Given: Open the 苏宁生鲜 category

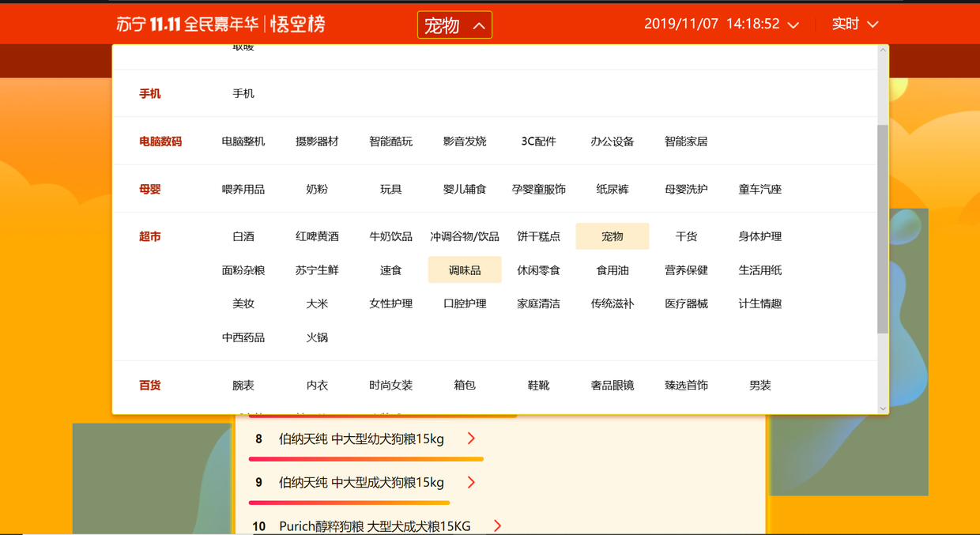Looking at the screenshot, I should 317,270.
